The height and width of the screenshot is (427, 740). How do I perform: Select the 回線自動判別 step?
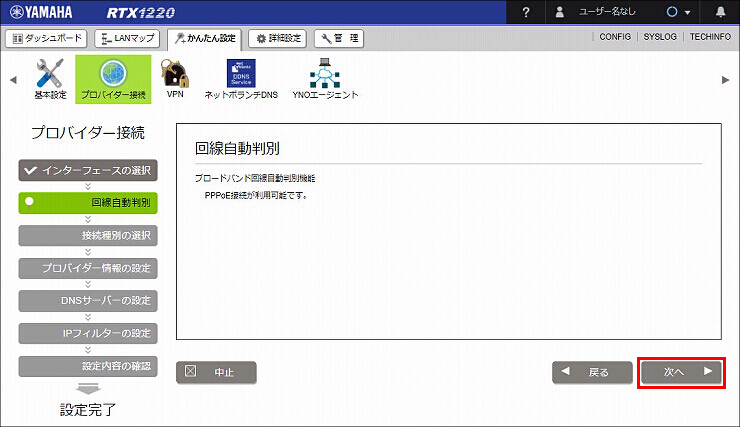[88, 203]
